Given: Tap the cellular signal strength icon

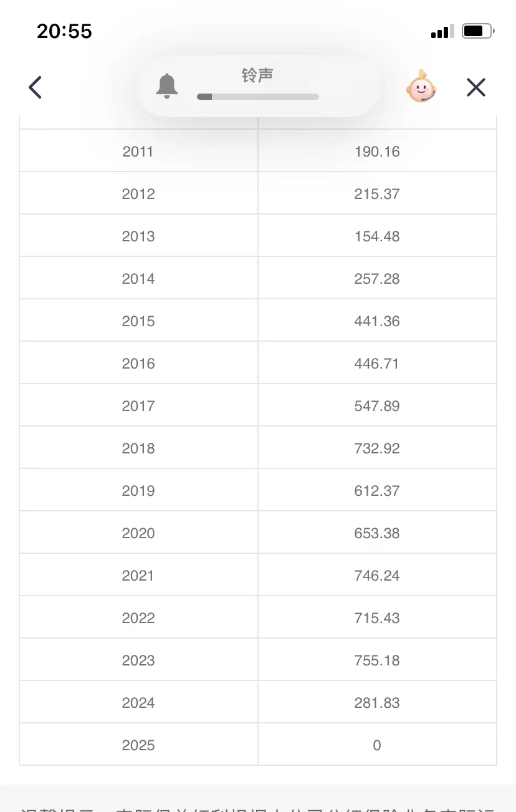Looking at the screenshot, I should 442,32.
